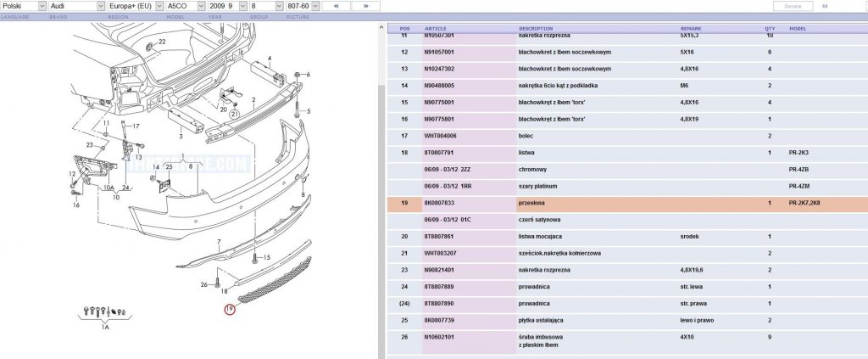
Task: Select circled callout 21 in diagram
Action: coord(234,114)
